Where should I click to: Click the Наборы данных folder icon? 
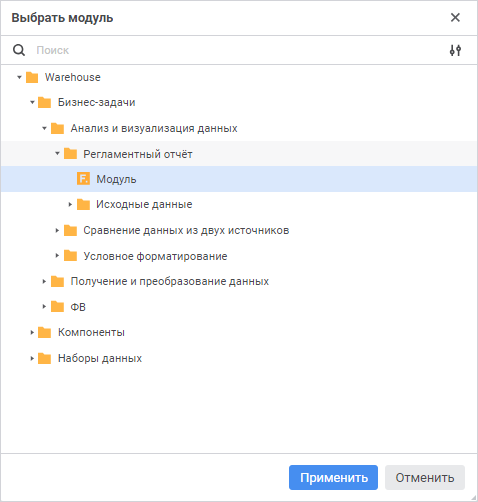coord(45,358)
